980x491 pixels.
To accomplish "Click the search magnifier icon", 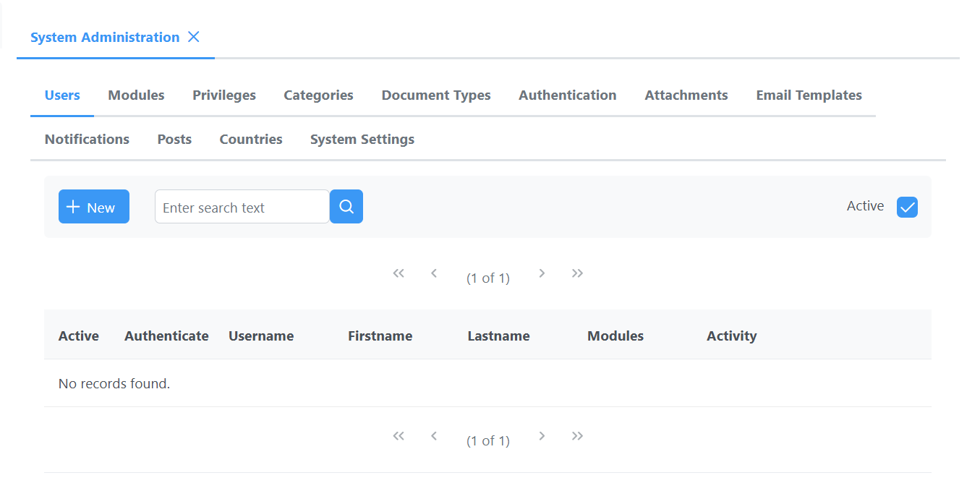I will click(346, 206).
